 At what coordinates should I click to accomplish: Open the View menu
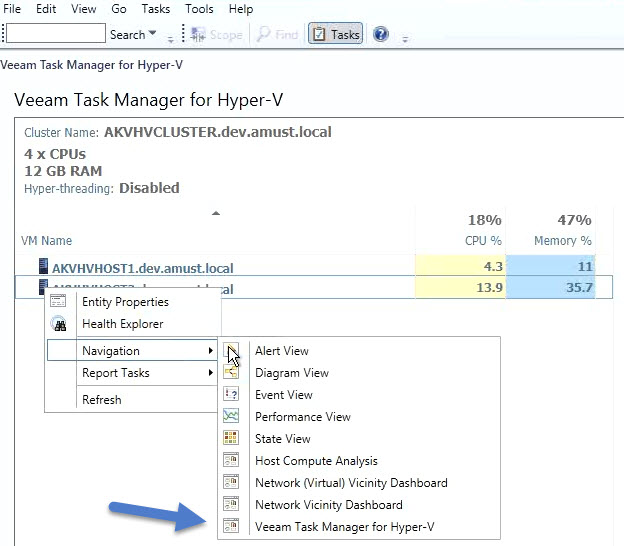pyautogui.click(x=84, y=9)
